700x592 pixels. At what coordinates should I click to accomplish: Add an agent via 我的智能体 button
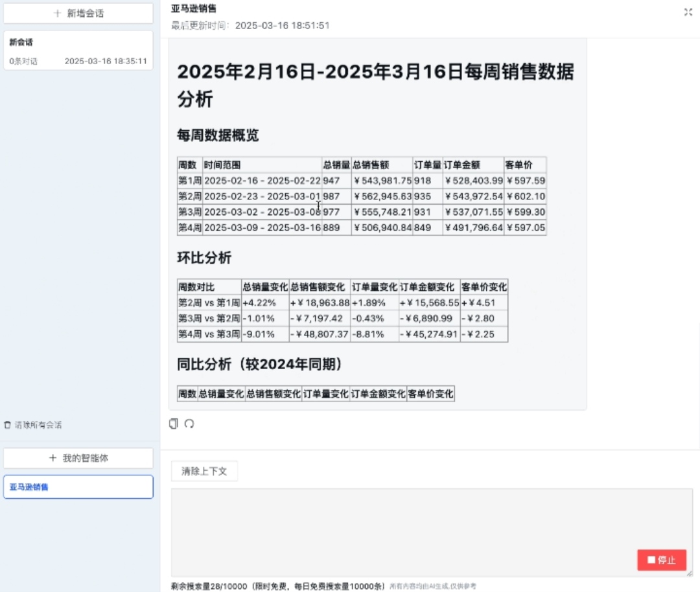click(78, 458)
